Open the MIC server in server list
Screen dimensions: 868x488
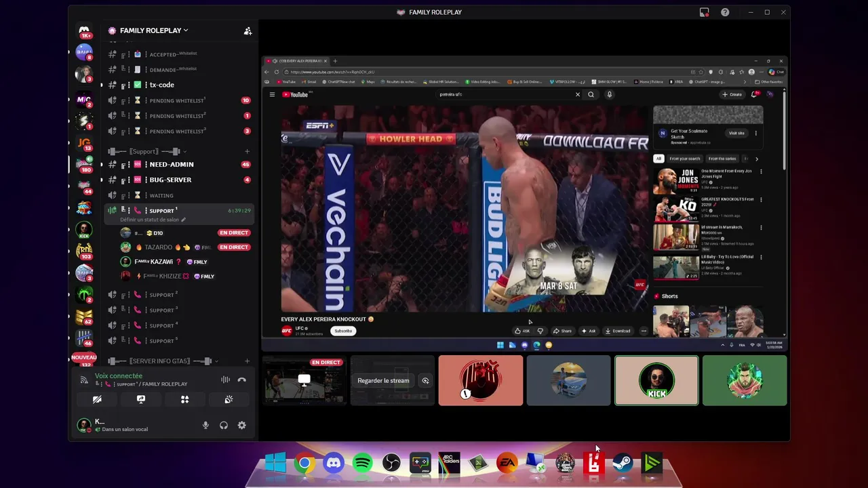tap(84, 100)
